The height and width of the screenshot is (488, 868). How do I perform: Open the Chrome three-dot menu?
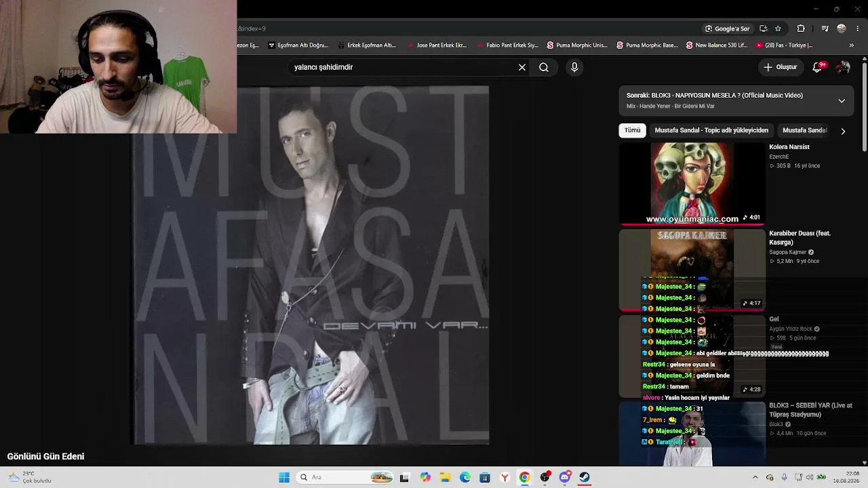(858, 28)
